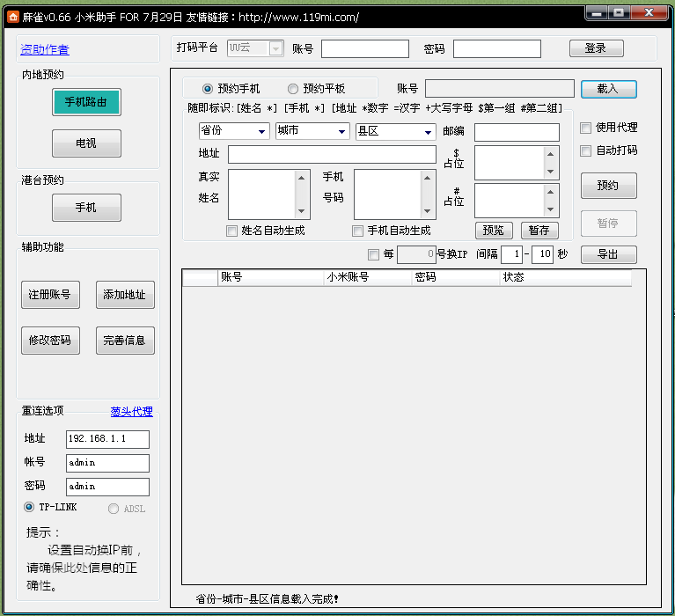The height and width of the screenshot is (616, 675).
Task: Check the 姓名自动生成 option
Action: click(x=232, y=231)
